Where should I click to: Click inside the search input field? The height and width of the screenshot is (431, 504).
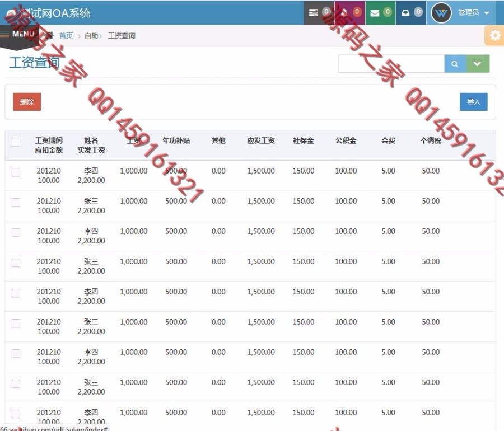390,63
